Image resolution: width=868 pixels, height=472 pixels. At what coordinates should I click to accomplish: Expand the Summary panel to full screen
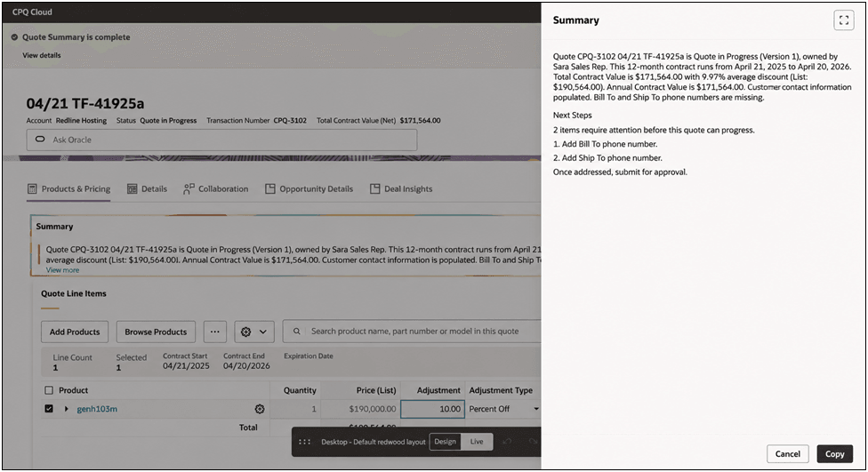(x=844, y=20)
